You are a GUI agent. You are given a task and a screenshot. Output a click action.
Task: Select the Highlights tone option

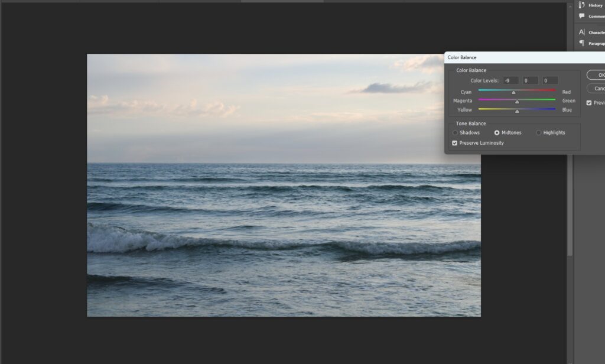539,133
